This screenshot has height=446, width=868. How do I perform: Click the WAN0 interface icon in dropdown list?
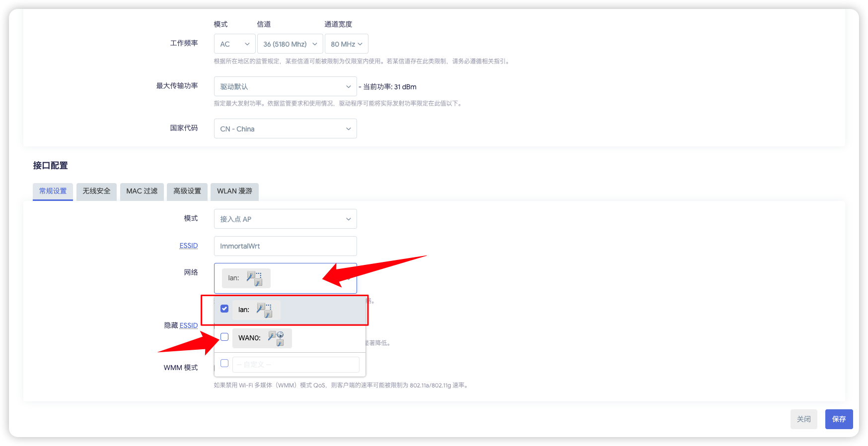pyautogui.click(x=276, y=338)
